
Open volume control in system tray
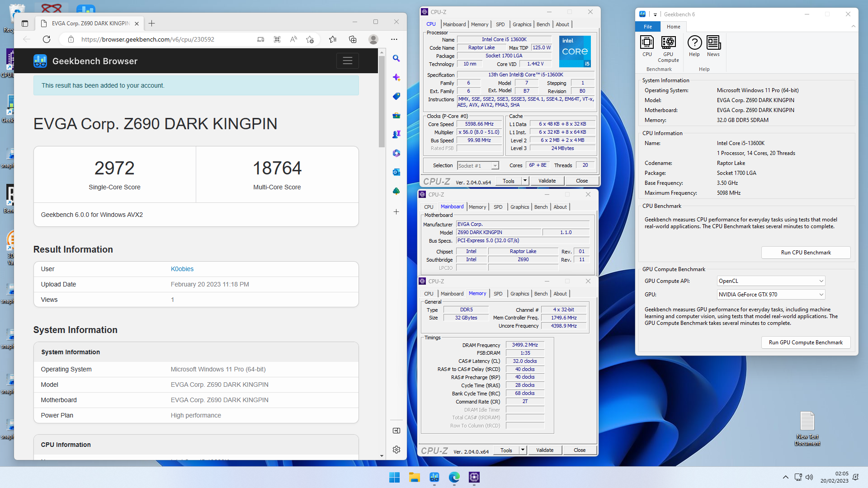point(809,477)
